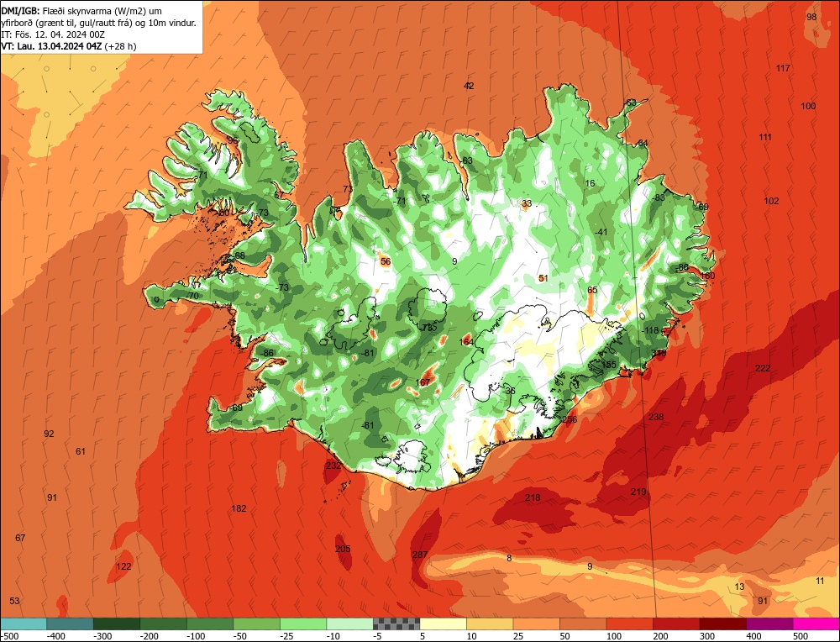
Task: Click the value 98 on the map
Action: click(811, 17)
